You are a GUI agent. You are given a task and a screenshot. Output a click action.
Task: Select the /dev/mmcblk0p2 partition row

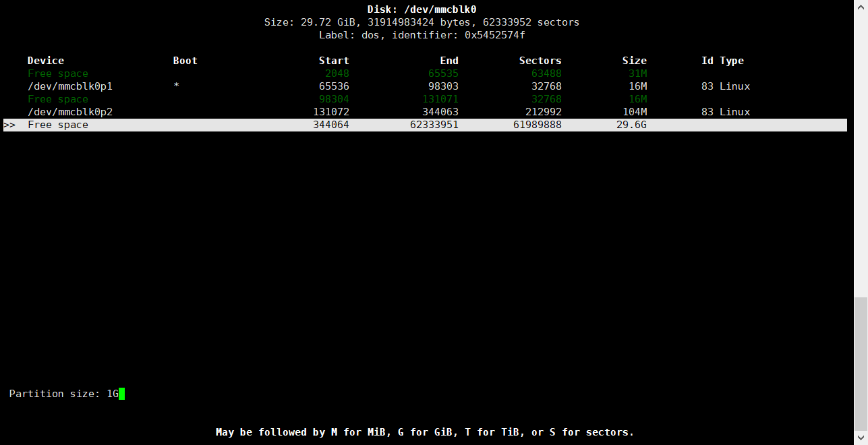tap(425, 112)
